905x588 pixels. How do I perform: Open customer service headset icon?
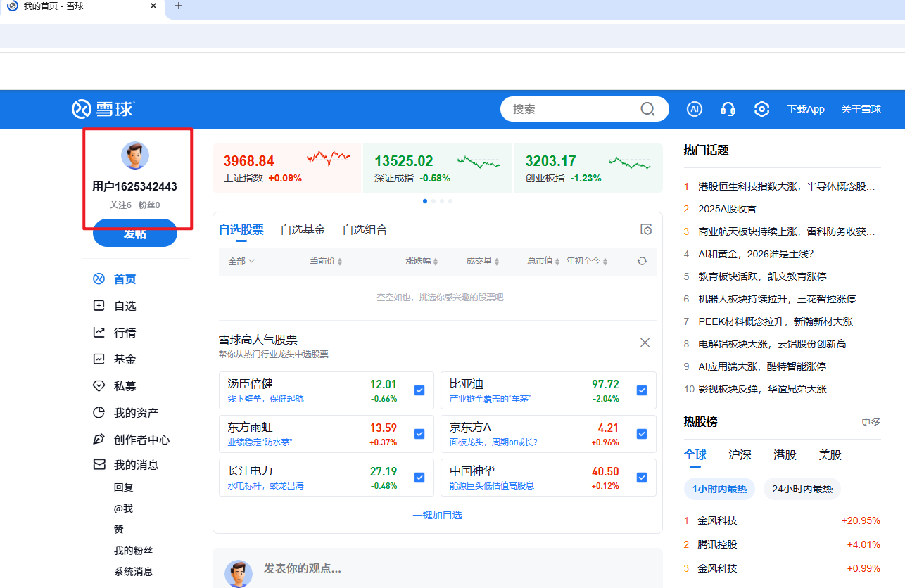pos(728,109)
